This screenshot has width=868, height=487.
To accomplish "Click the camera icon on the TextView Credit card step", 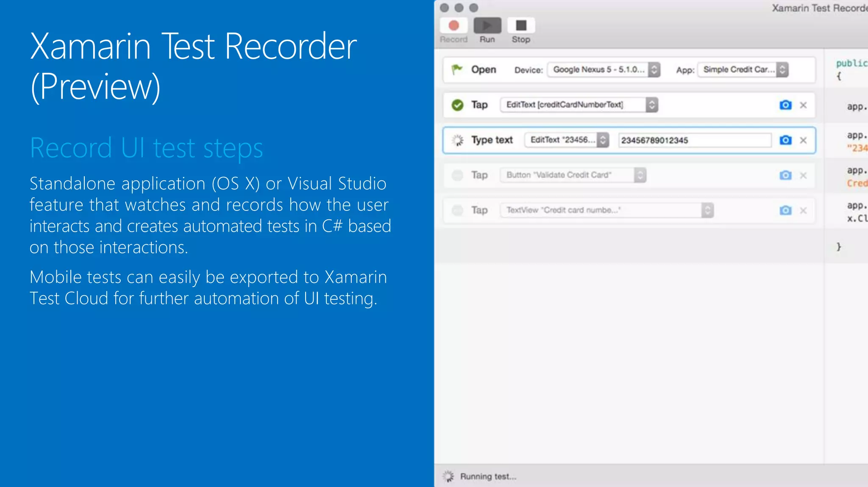I will click(x=785, y=210).
